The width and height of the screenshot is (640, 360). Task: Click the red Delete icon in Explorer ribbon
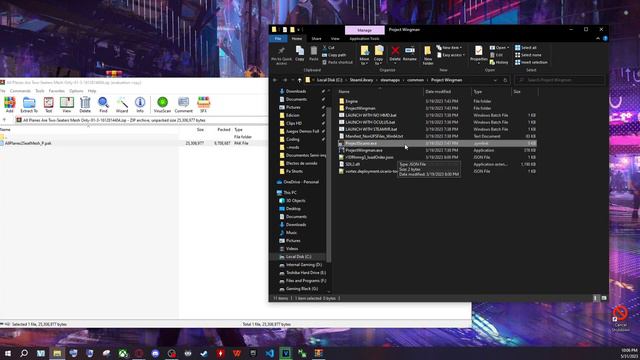click(x=395, y=53)
